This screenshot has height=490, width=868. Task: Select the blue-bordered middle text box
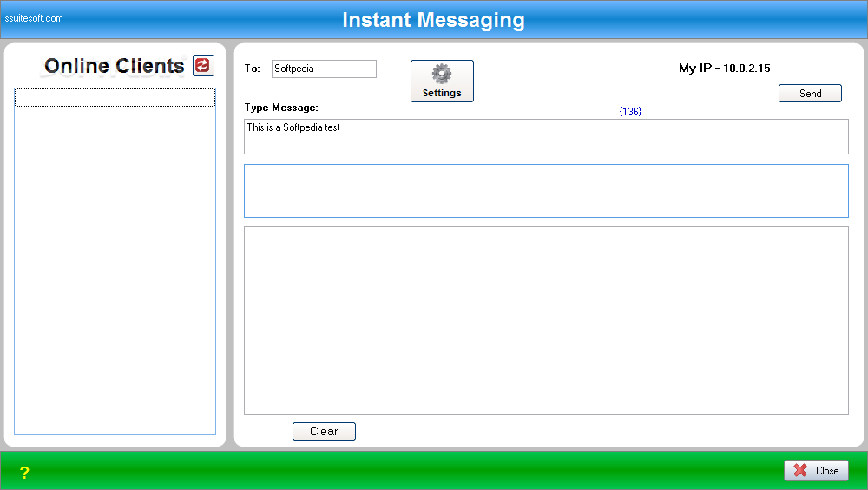tap(546, 191)
